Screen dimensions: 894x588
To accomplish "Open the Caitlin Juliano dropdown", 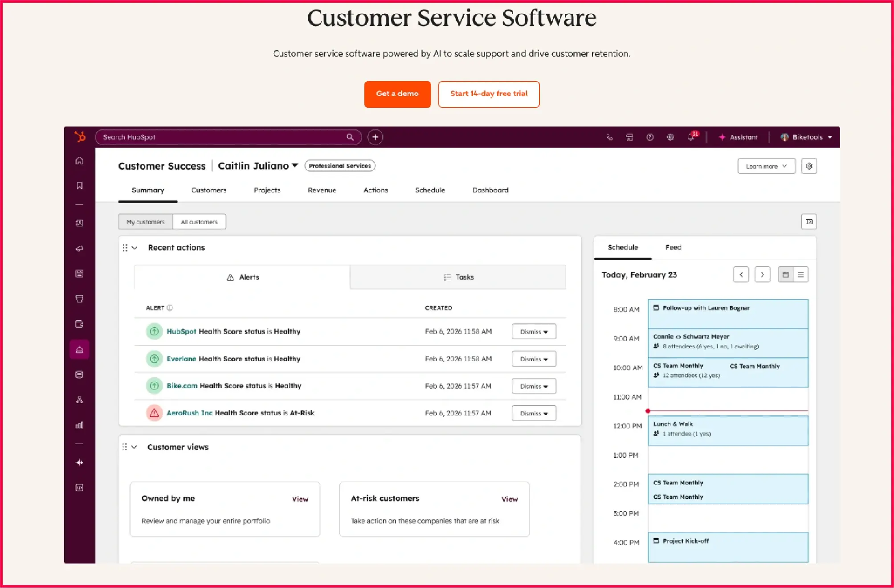I will point(258,166).
